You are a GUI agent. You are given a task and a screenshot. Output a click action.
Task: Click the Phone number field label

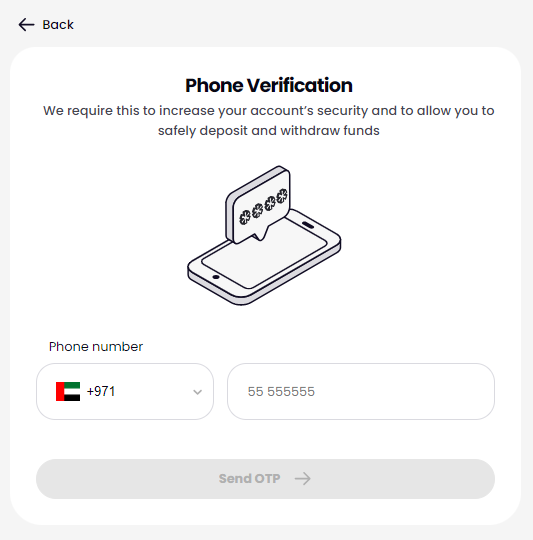(x=96, y=346)
